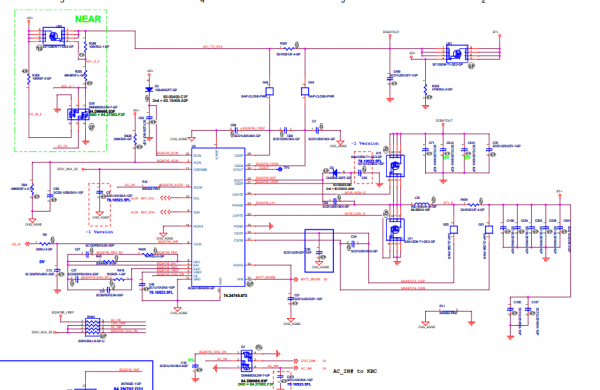
Task: Click the green NEAR label
Action: 88,19
